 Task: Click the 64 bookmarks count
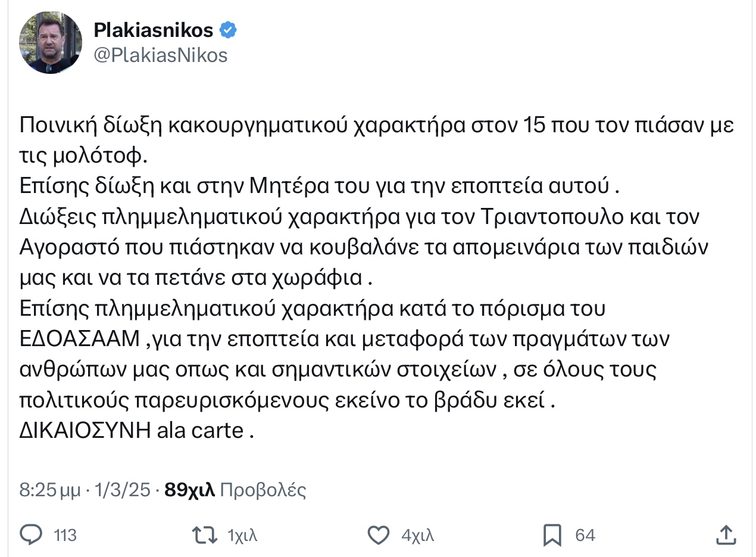tap(585, 536)
